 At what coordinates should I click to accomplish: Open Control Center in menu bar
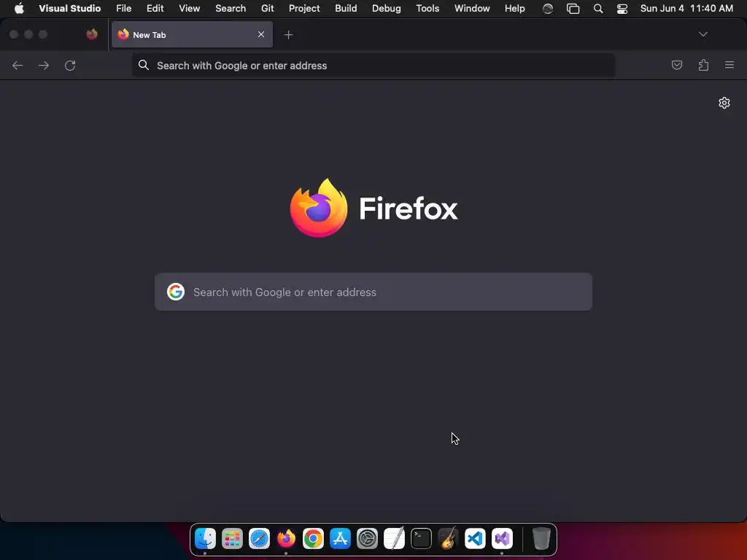622,9
